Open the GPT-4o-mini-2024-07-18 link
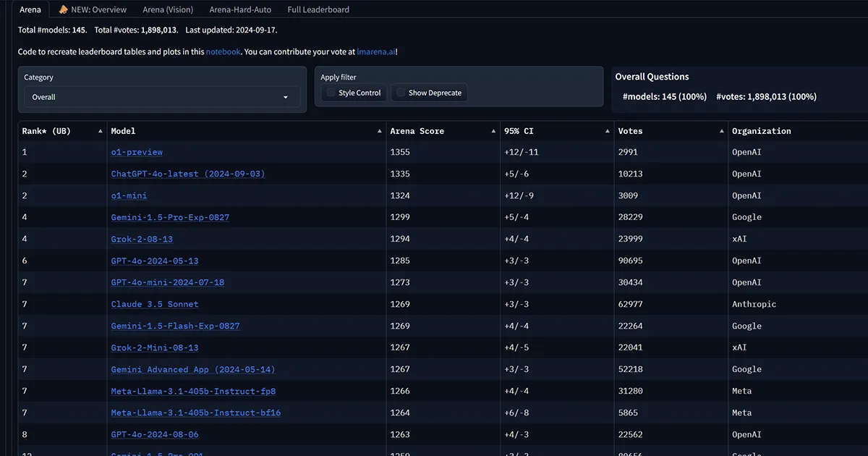Viewport: 868px width, 456px height. (168, 282)
